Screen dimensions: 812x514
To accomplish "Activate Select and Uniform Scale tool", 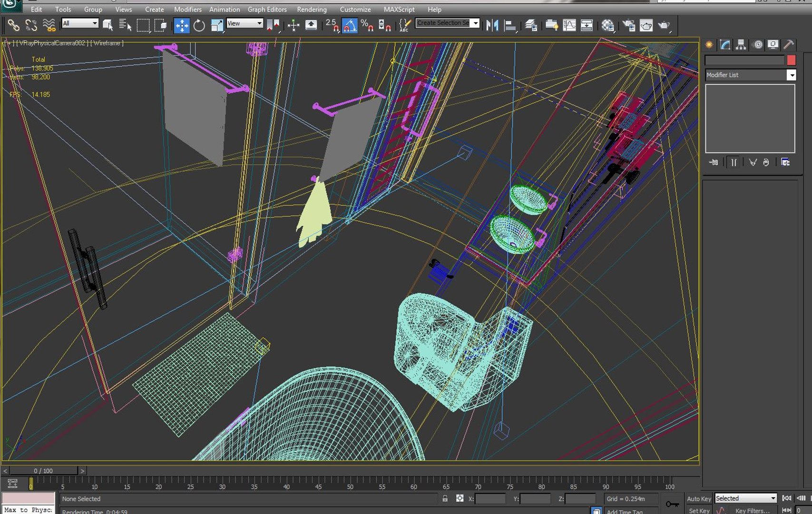I will coord(217,25).
